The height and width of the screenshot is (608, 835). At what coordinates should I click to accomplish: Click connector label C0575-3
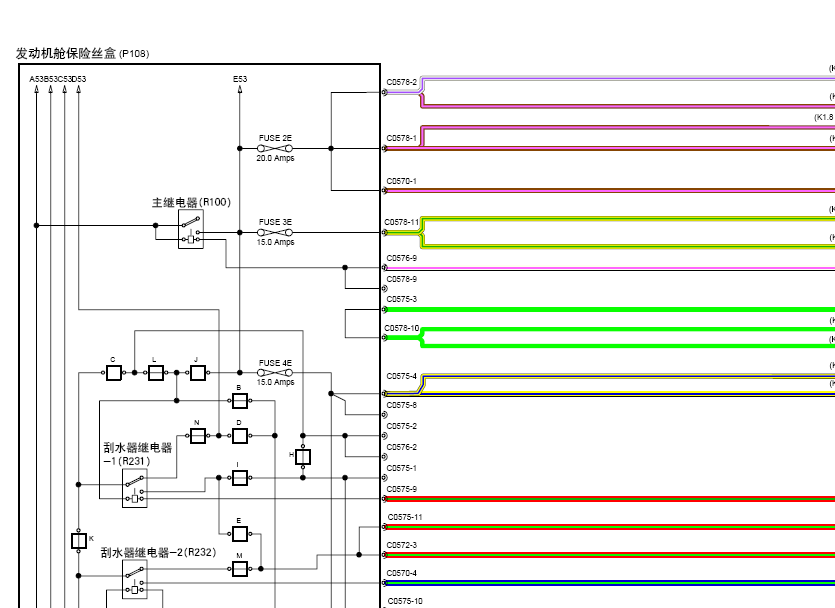[x=402, y=299]
